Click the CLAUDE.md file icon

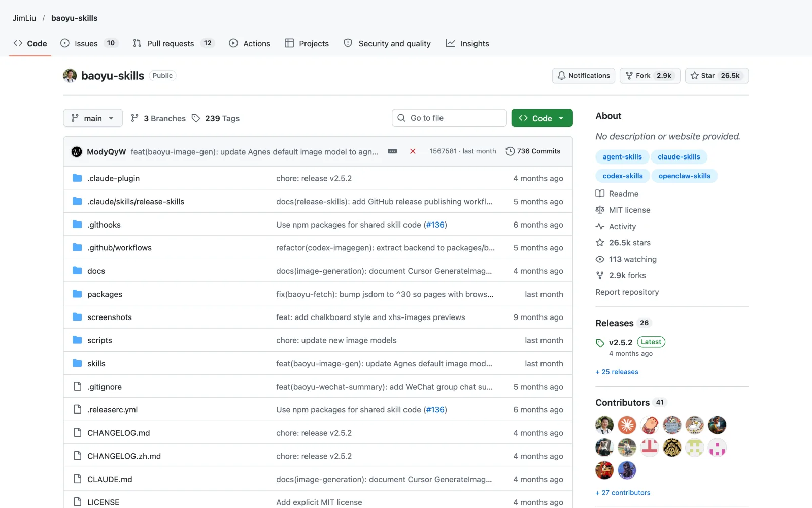[x=77, y=479]
